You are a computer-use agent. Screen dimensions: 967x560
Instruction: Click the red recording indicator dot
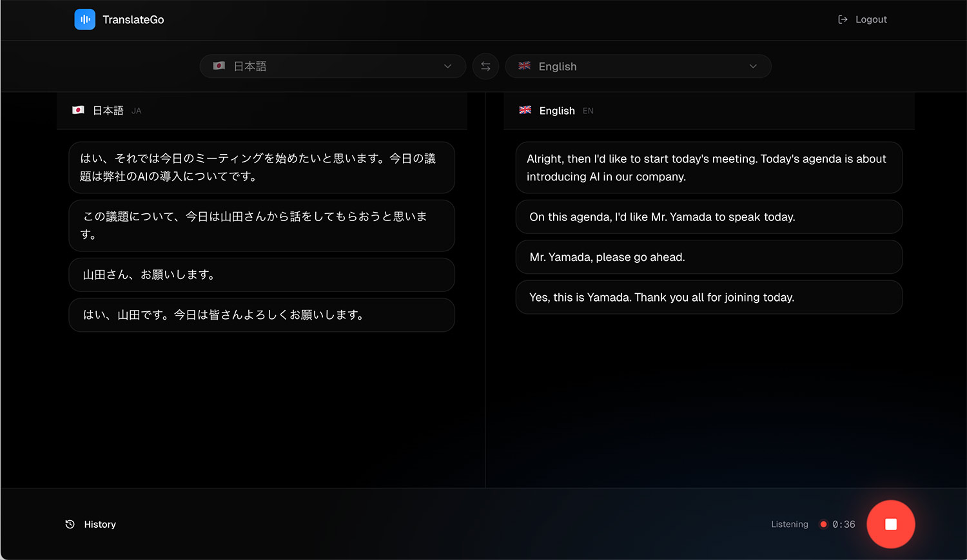pyautogui.click(x=823, y=525)
